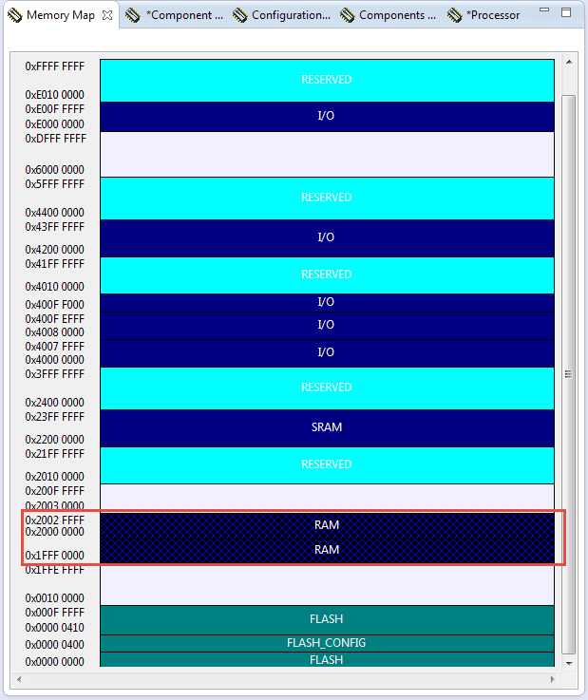Click the scrollbar up arrow

click(569, 63)
